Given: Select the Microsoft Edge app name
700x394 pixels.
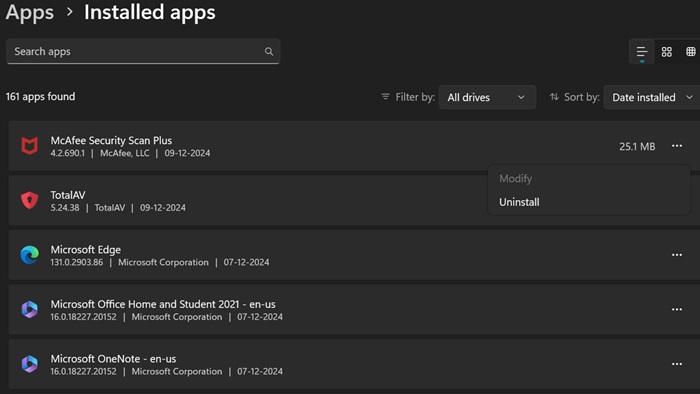Looking at the screenshot, I should pyautogui.click(x=86, y=249).
